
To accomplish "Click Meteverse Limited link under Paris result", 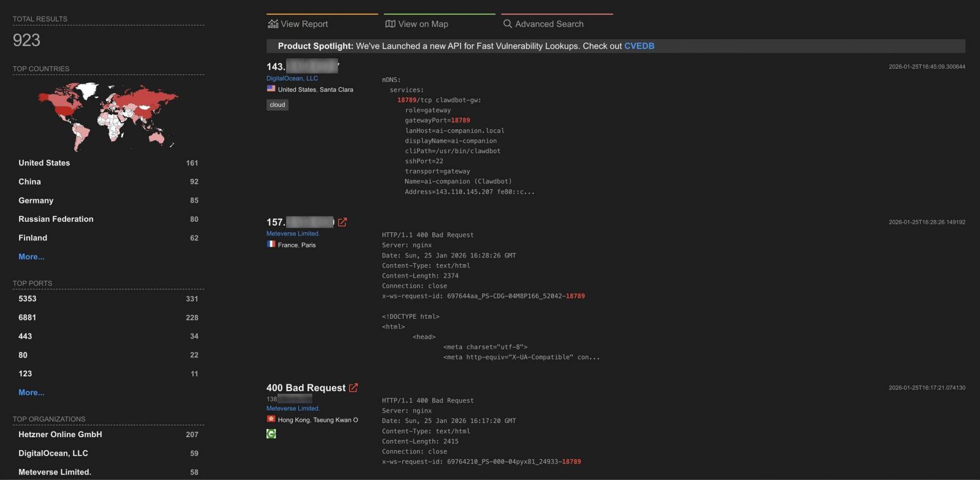I will point(293,234).
